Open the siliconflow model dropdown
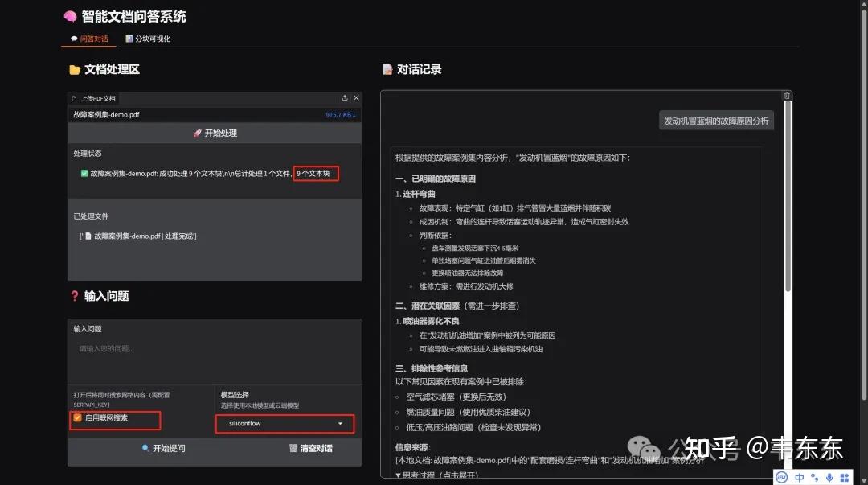The width and height of the screenshot is (868, 485). (x=285, y=423)
